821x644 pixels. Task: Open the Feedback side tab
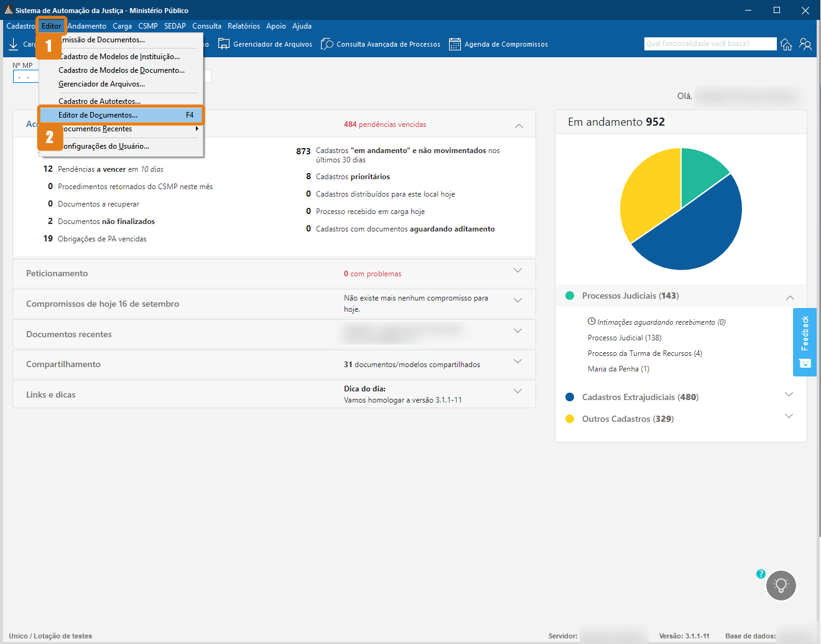805,342
